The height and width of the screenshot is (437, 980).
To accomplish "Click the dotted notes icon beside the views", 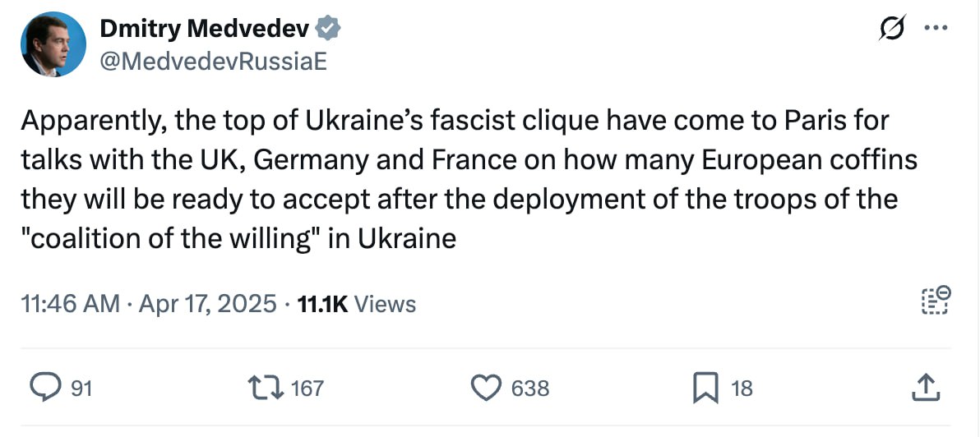I will [935, 301].
